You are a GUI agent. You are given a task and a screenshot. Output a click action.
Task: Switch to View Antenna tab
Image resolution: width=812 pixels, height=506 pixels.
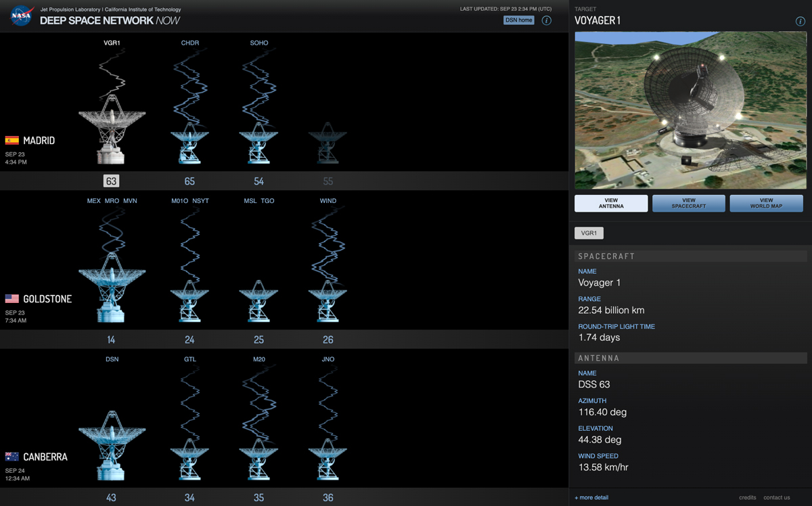(x=611, y=204)
